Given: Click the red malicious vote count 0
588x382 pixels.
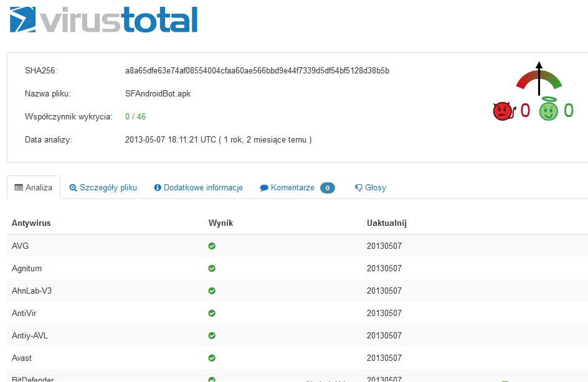Looking at the screenshot, I should click(525, 111).
